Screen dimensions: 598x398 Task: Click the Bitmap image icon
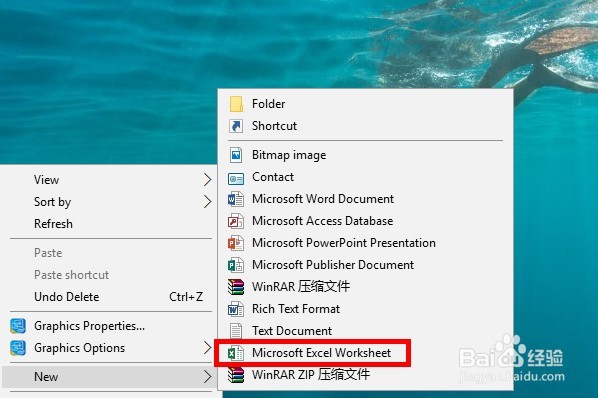[236, 155]
